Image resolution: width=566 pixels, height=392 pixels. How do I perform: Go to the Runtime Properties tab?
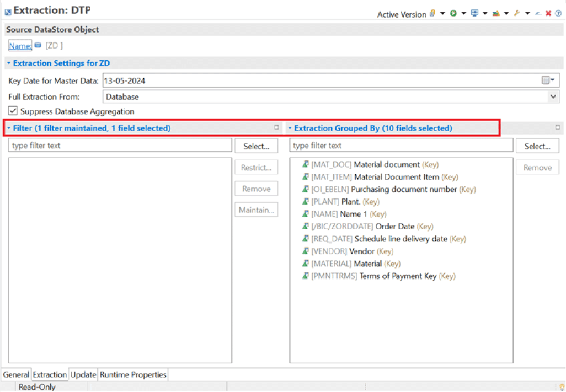(x=133, y=375)
